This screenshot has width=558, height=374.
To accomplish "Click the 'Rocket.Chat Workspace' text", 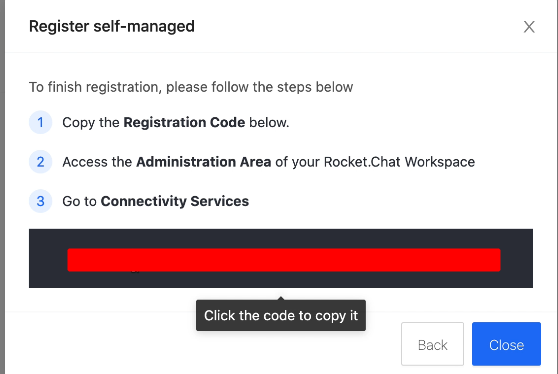I will click(399, 162).
